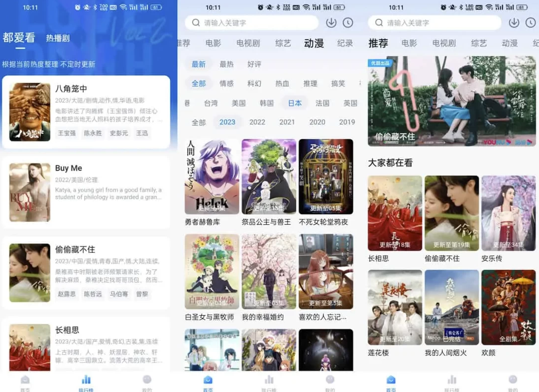Open the 勇者赫鲁库 anime poster

(212, 177)
